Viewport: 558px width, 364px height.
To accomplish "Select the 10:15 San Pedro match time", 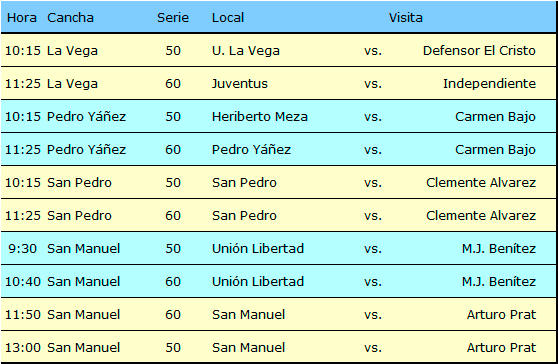I will (23, 183).
